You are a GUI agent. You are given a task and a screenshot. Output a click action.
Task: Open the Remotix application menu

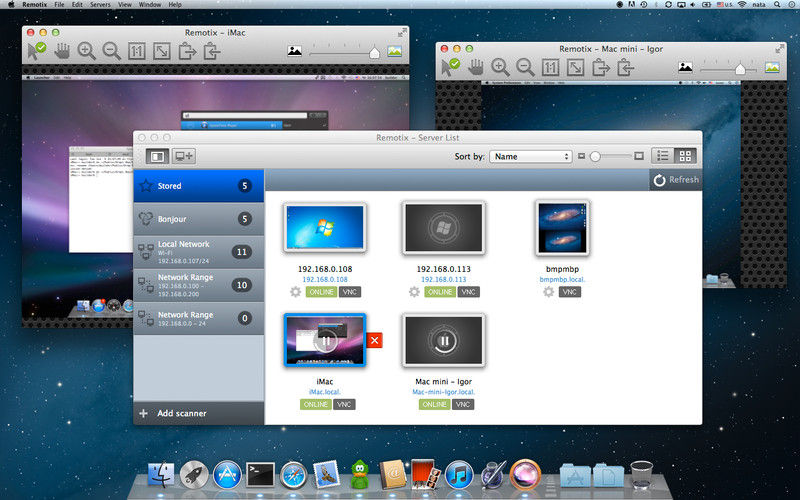coord(35,4)
